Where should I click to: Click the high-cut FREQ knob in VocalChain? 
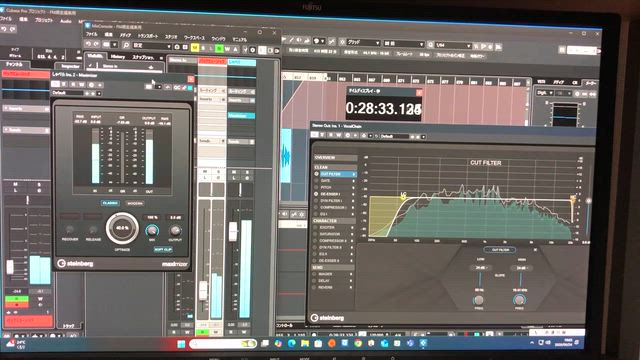tap(519, 300)
